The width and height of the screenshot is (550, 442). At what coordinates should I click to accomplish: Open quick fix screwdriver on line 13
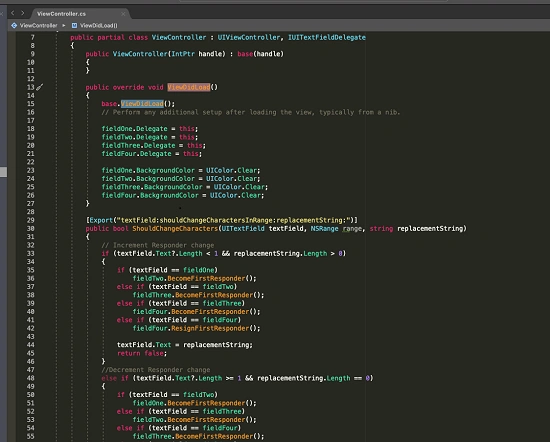tap(40, 87)
